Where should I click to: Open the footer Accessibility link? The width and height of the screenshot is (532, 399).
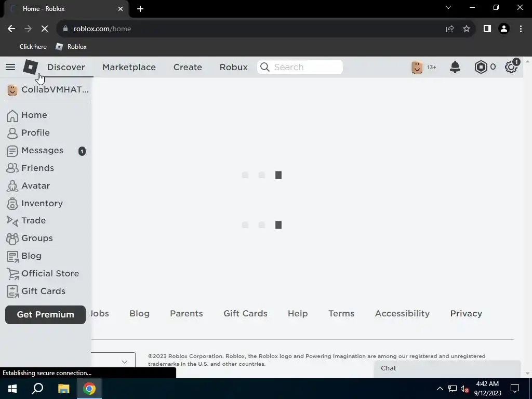point(403,313)
